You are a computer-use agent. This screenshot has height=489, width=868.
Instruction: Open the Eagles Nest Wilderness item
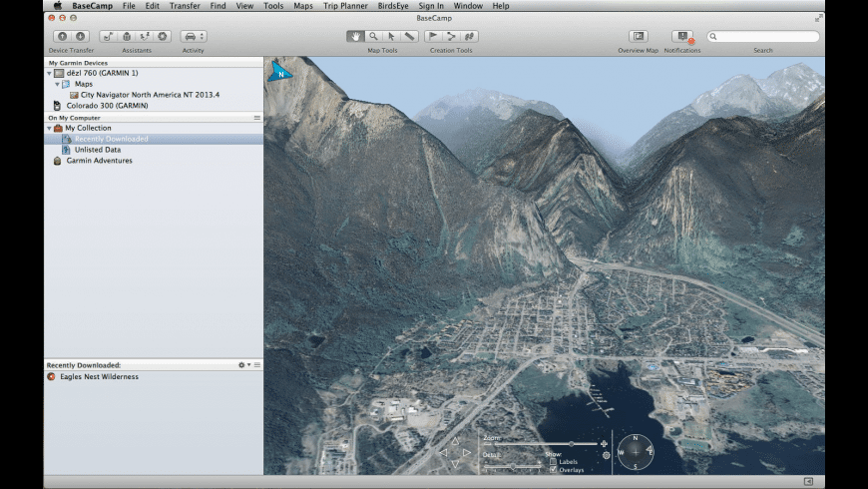(98, 377)
